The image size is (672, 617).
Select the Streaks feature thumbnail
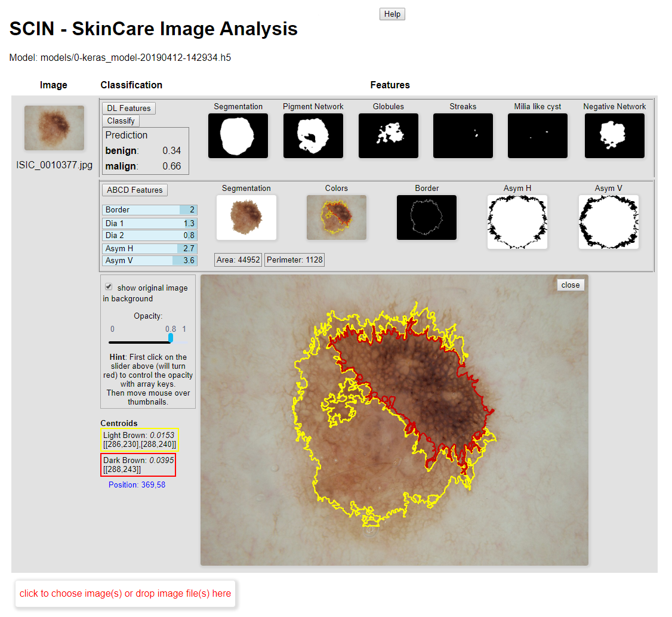pos(463,136)
